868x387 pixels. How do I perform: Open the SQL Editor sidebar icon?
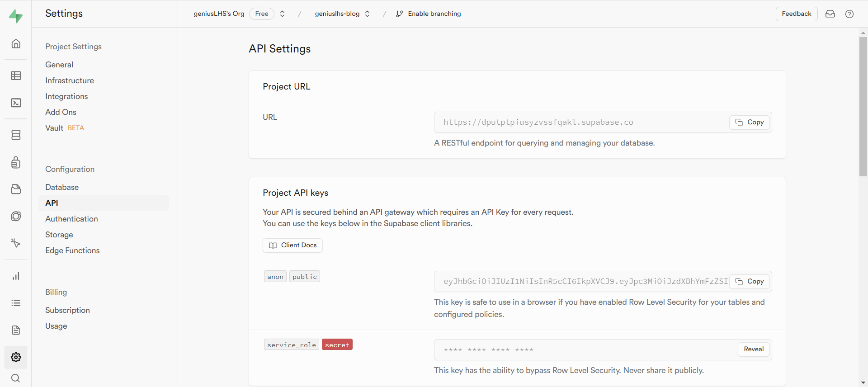coord(16,103)
